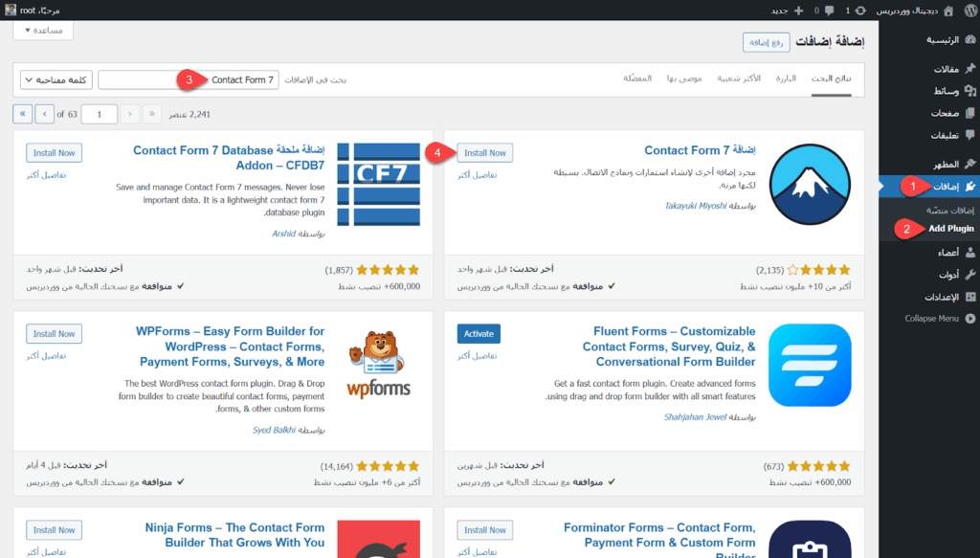Open Syed Balkhi author link
Image resolution: width=980 pixels, height=558 pixels.
[274, 430]
